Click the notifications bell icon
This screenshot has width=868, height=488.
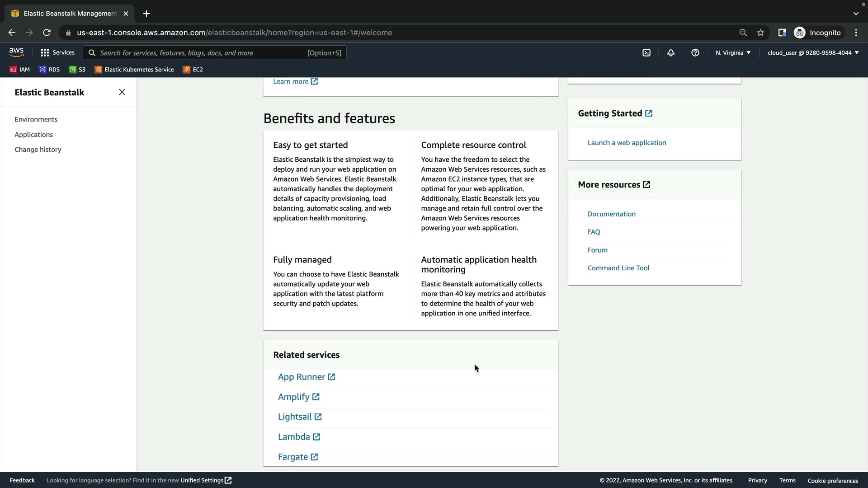click(x=671, y=53)
